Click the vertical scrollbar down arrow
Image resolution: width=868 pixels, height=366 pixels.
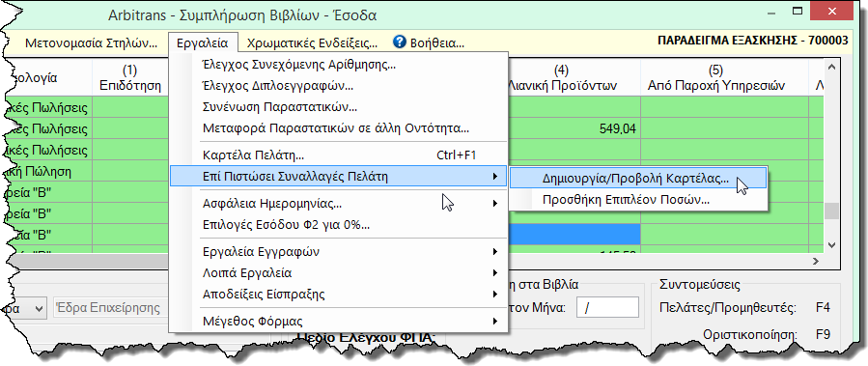831,244
